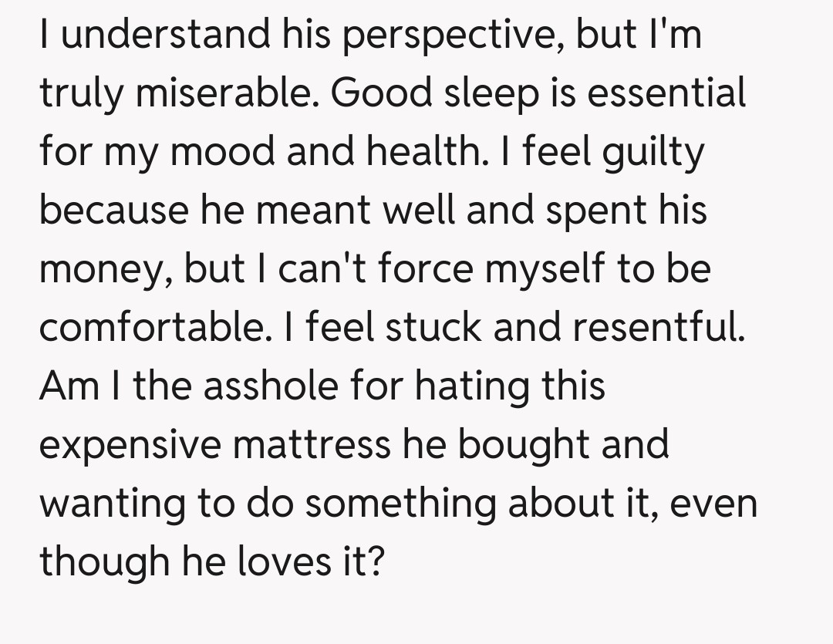The image size is (833, 644).
Task: Click the phrase "Am I the asshole"
Action: click(x=188, y=386)
